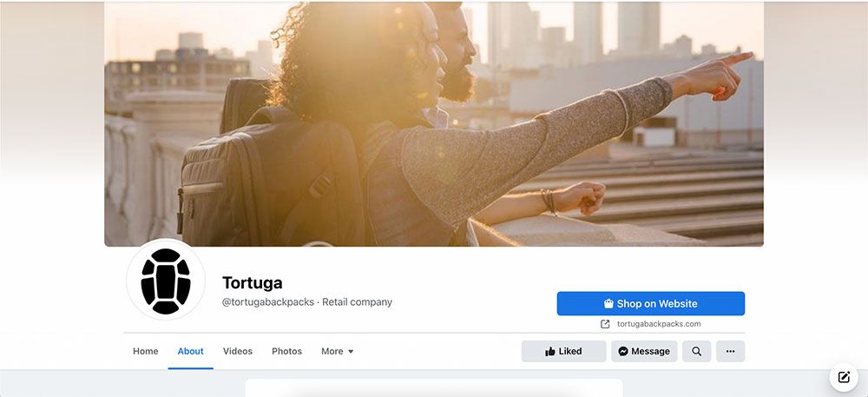Click the caret arrow next to More
This screenshot has height=397, width=868.
click(351, 352)
